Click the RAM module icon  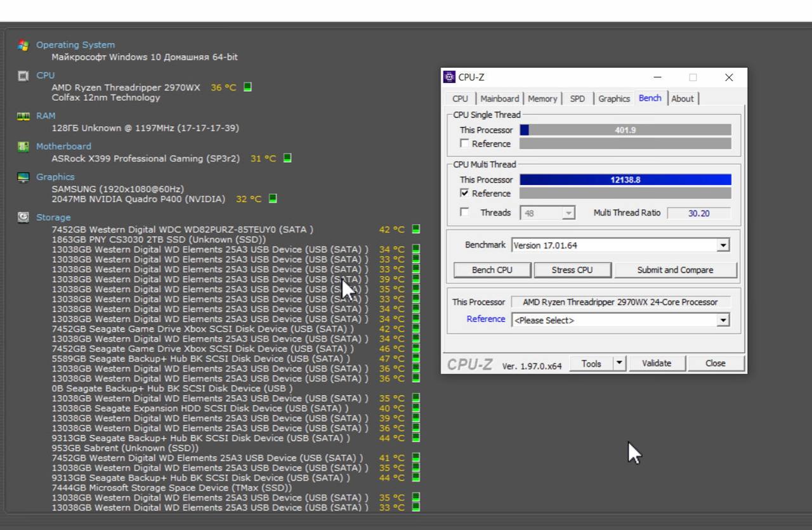23,116
